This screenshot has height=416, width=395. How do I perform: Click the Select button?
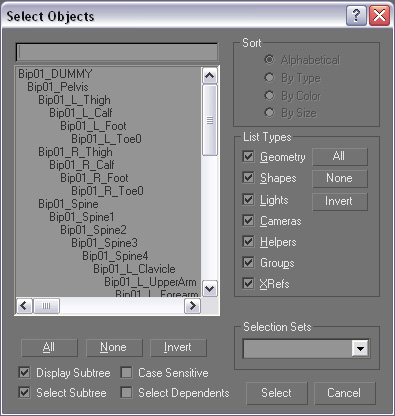[276, 393]
